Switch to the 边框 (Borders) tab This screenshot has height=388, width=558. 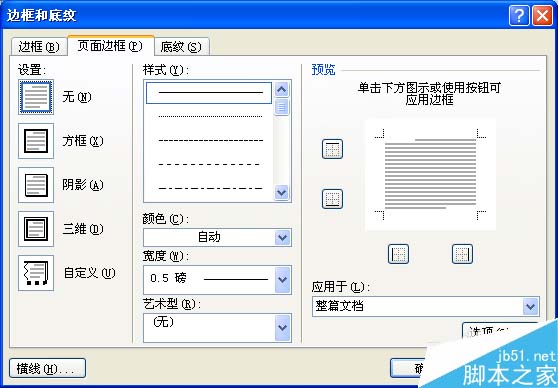point(39,47)
